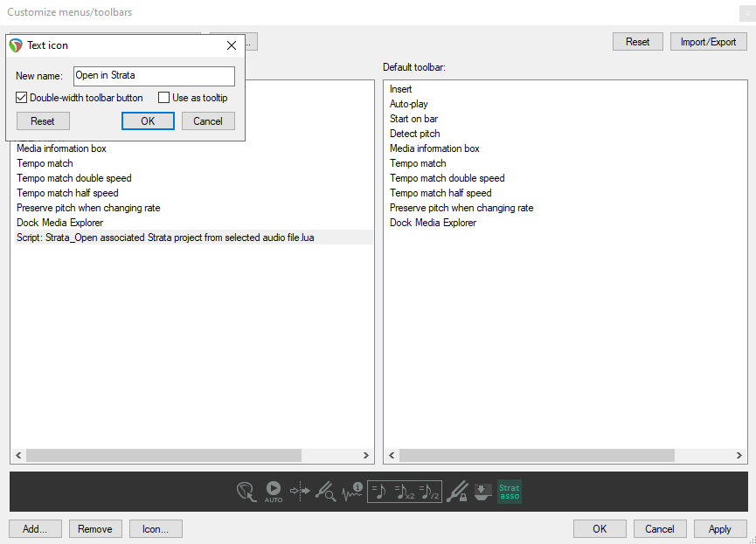Reset the text icon name
Screen dimensions: 756x544
(x=43, y=121)
